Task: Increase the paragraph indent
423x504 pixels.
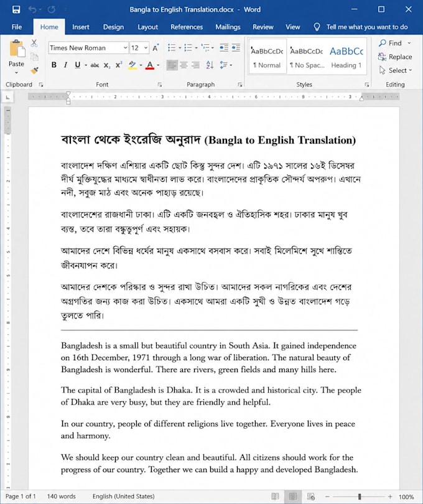Action: click(x=236, y=48)
